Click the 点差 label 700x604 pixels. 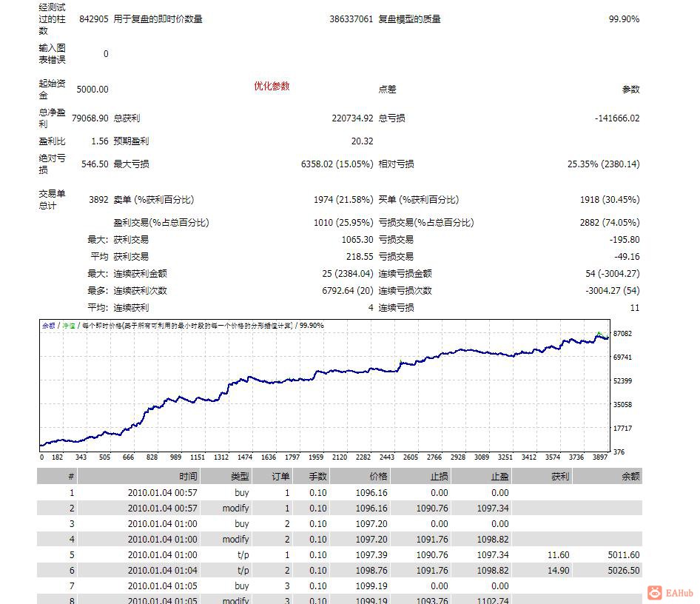[386, 89]
